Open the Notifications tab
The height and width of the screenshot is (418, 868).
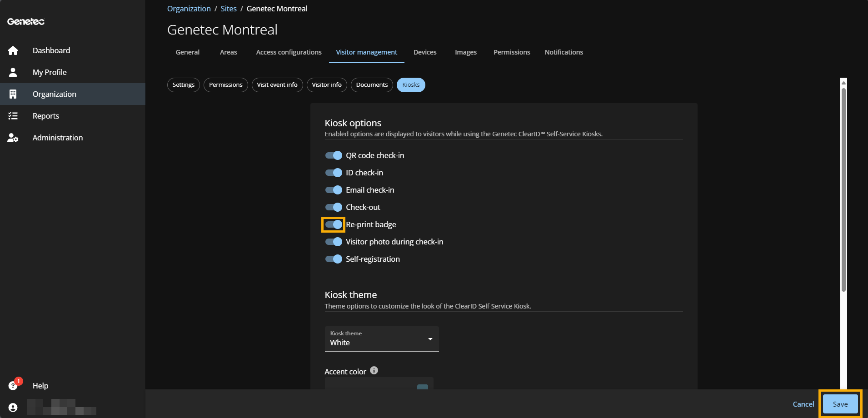click(x=564, y=52)
